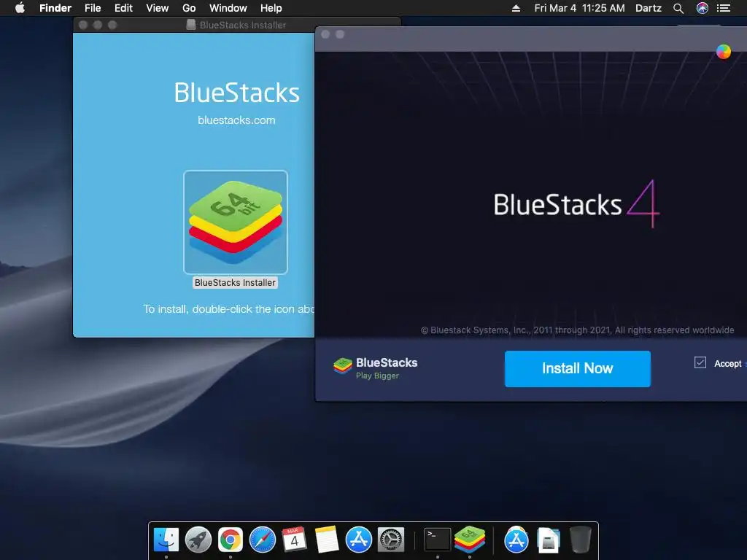Open the App Store icon next to BlueStacks
The image size is (747, 560).
click(x=516, y=540)
